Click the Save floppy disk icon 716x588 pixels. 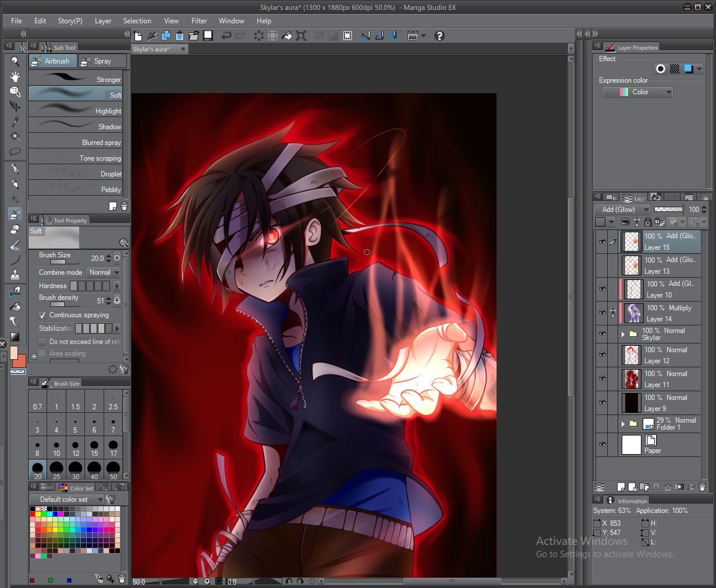(x=208, y=36)
